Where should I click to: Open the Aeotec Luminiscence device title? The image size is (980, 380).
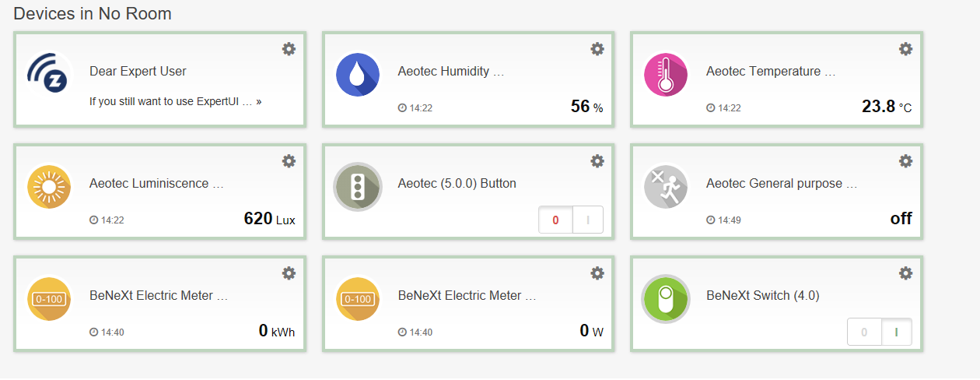pyautogui.click(x=156, y=184)
